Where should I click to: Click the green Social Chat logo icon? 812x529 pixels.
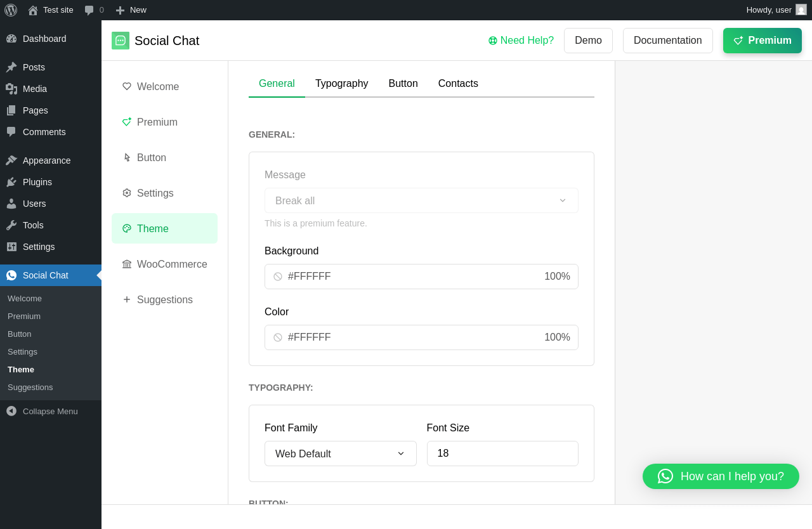[121, 41]
